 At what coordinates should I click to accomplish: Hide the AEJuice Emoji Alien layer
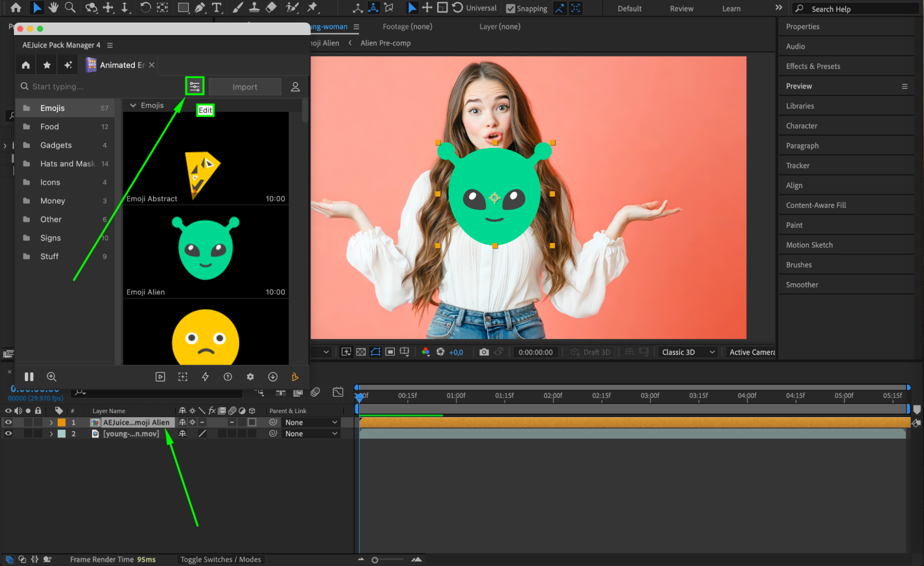(x=8, y=422)
